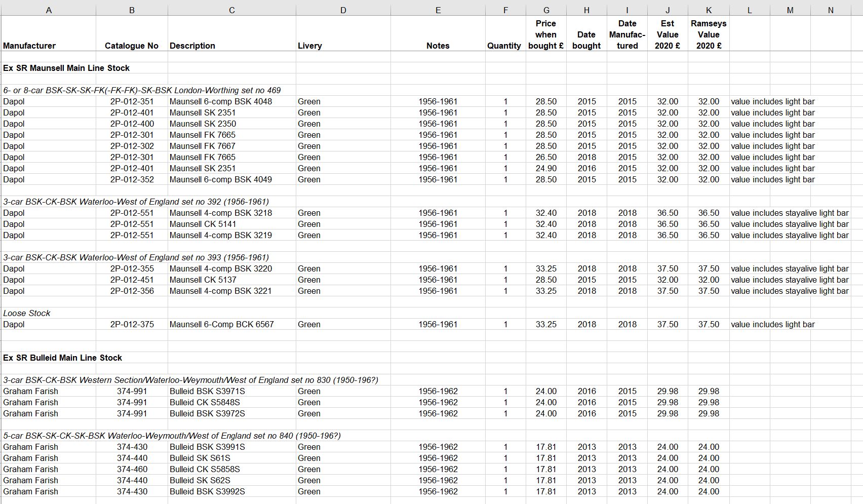Select column A header
Viewport: 863px width, 504px height.
49,10
